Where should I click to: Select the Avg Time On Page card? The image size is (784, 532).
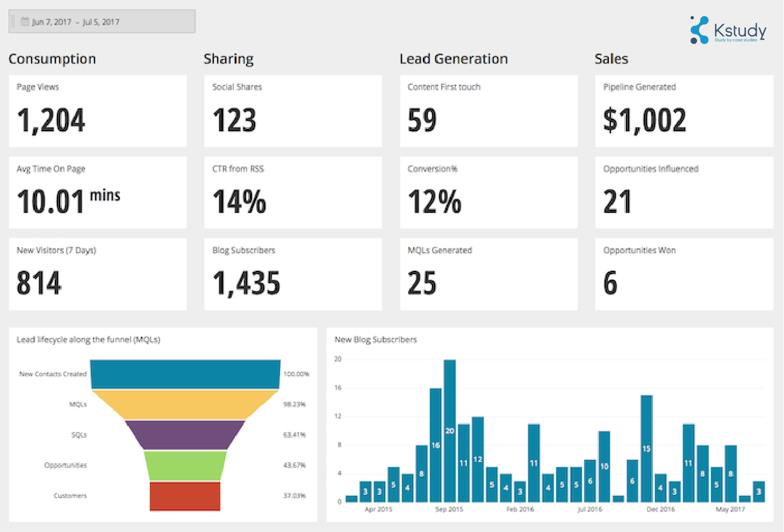[98, 192]
